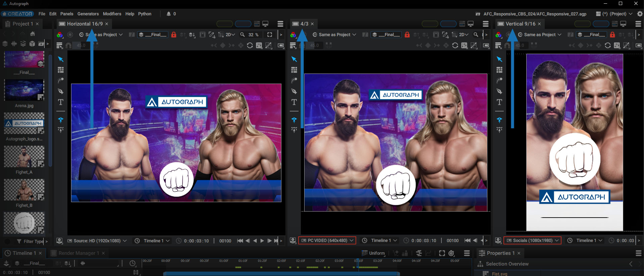
Task: Click refresh icon in Horizontal 16/9 viewer toolbar
Action: (250, 45)
